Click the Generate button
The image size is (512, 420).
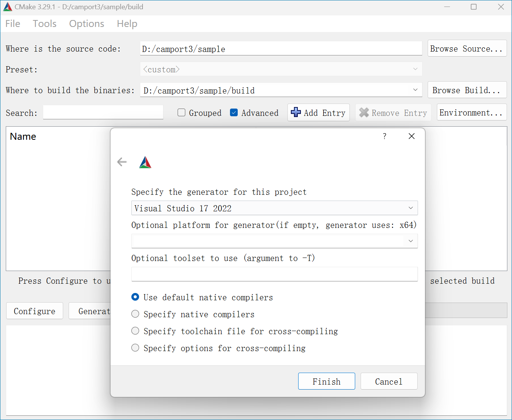90,311
